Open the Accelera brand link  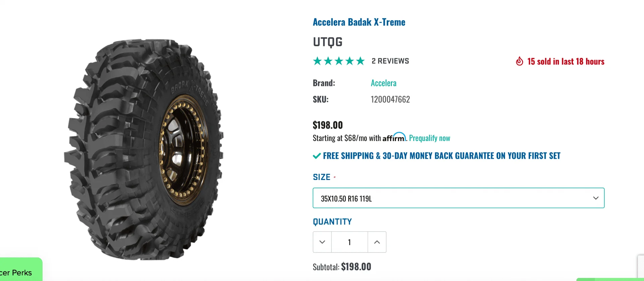coord(383,83)
